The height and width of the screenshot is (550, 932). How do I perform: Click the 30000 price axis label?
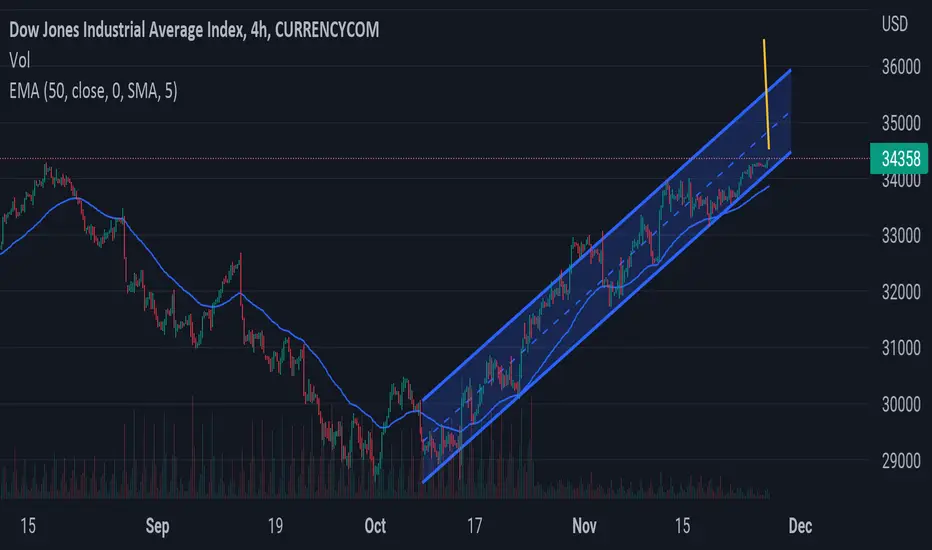tap(901, 404)
